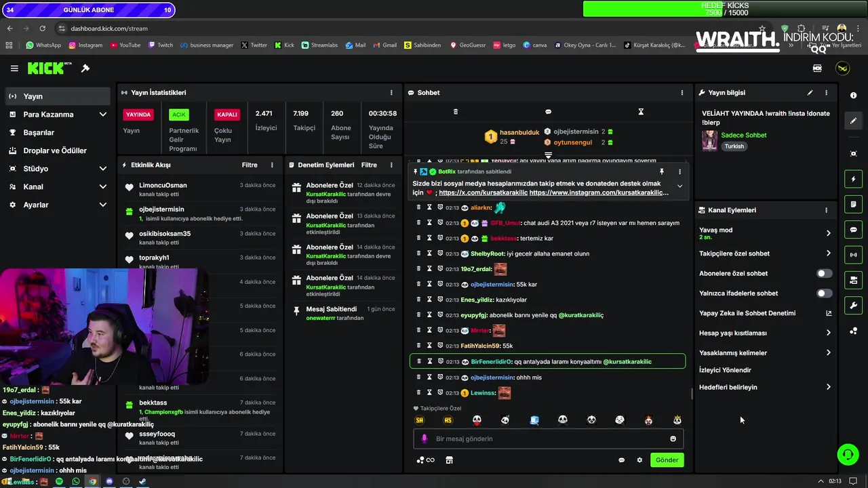This screenshot has height=488, width=868.
Task: Click the pin icon beside the Kick logo
Action: coord(85,68)
